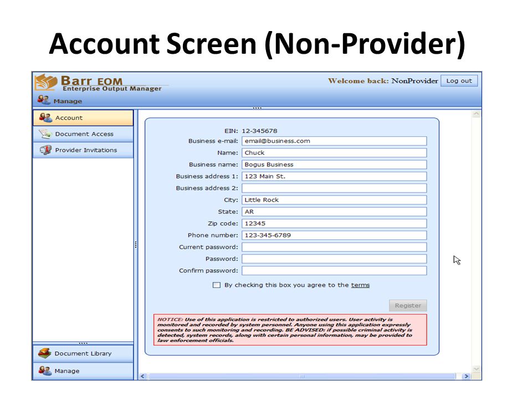Click the empty Business address 2 field
The width and height of the screenshot is (532, 399).
[334, 188]
